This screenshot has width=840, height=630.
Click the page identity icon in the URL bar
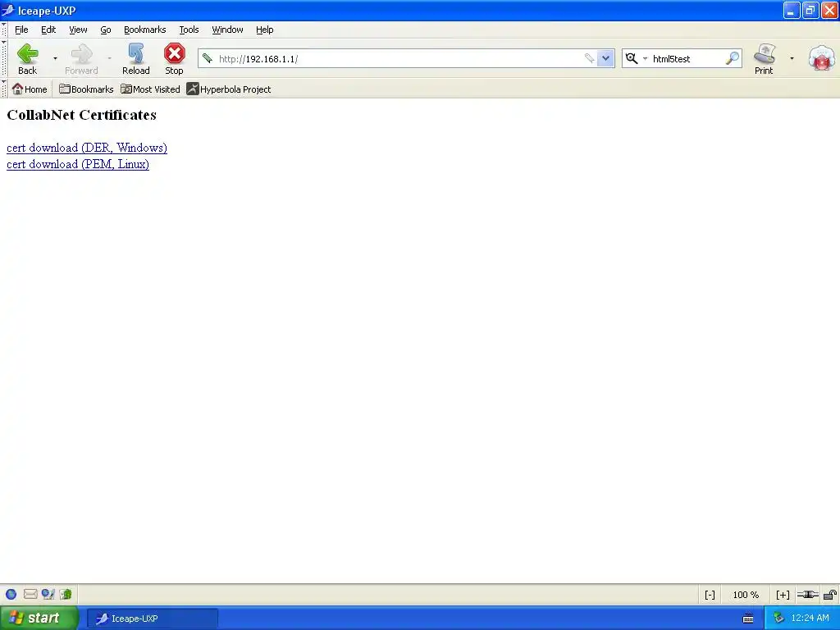[x=208, y=58]
